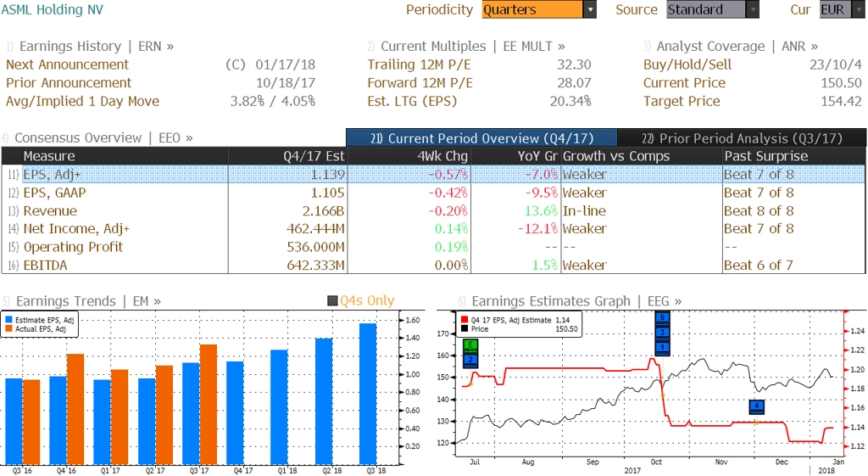Click Forward 12M P/E value 28.07

click(x=574, y=83)
